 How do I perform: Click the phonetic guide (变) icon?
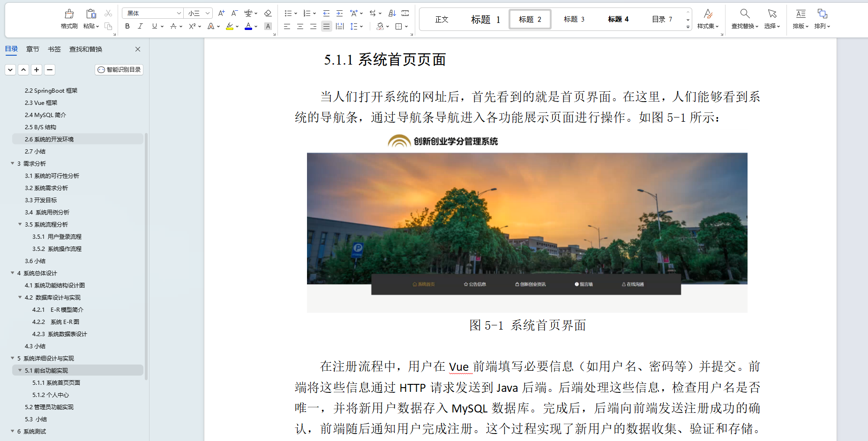coord(248,13)
